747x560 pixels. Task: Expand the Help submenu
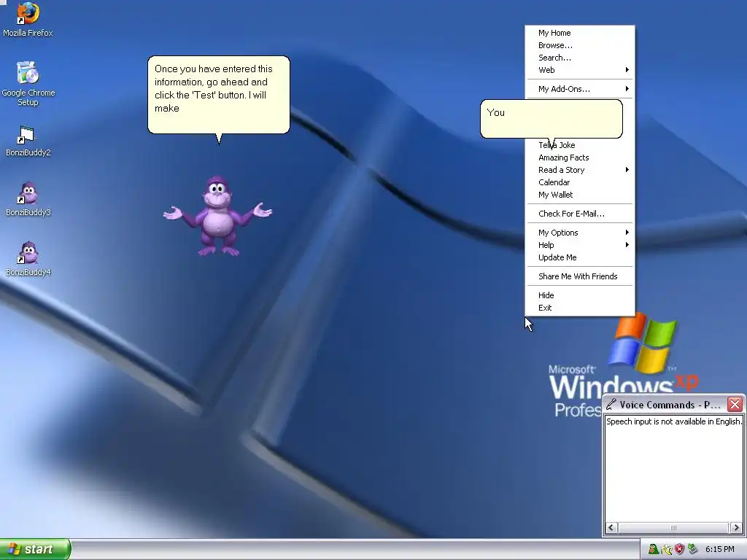click(x=580, y=245)
